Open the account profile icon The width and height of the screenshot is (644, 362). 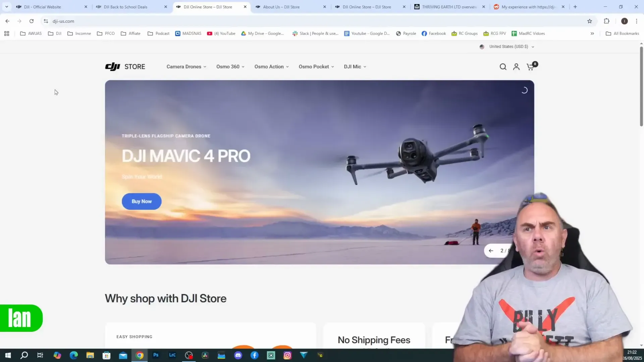[x=516, y=67]
